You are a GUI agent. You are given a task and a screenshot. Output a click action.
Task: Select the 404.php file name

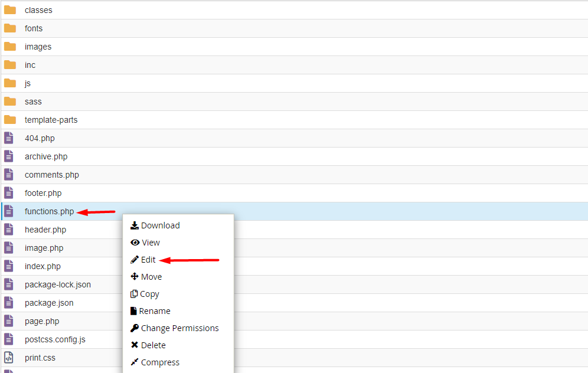pos(40,138)
